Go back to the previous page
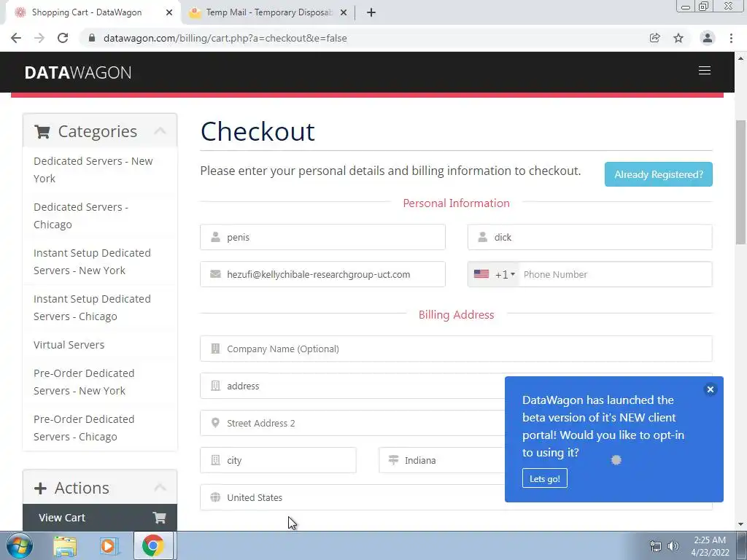 coord(16,38)
